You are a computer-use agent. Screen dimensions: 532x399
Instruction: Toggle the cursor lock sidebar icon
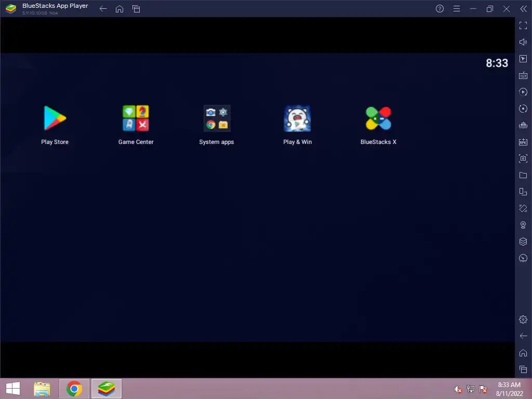tap(523, 59)
